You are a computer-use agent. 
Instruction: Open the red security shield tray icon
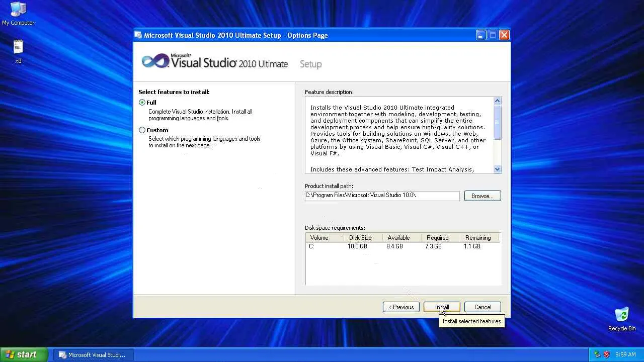[x=606, y=354]
